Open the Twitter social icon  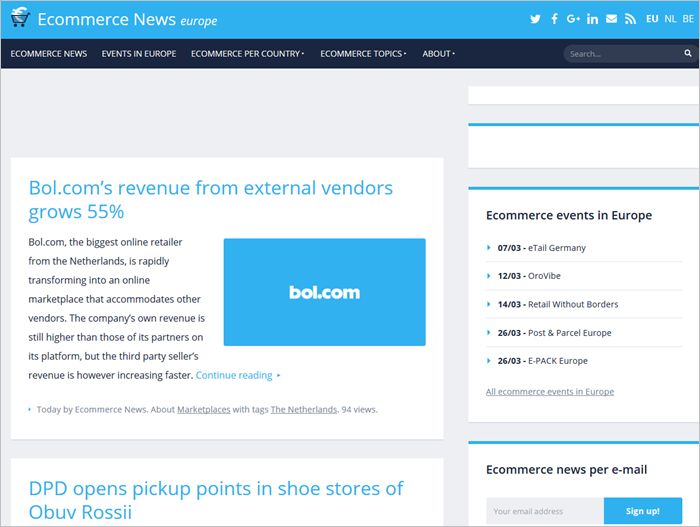click(535, 19)
